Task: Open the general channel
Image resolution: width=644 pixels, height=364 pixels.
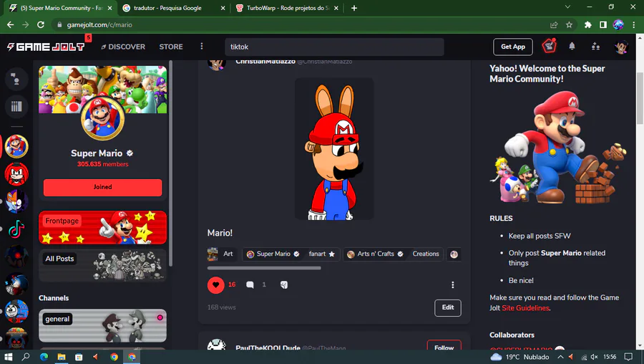Action: (x=102, y=326)
